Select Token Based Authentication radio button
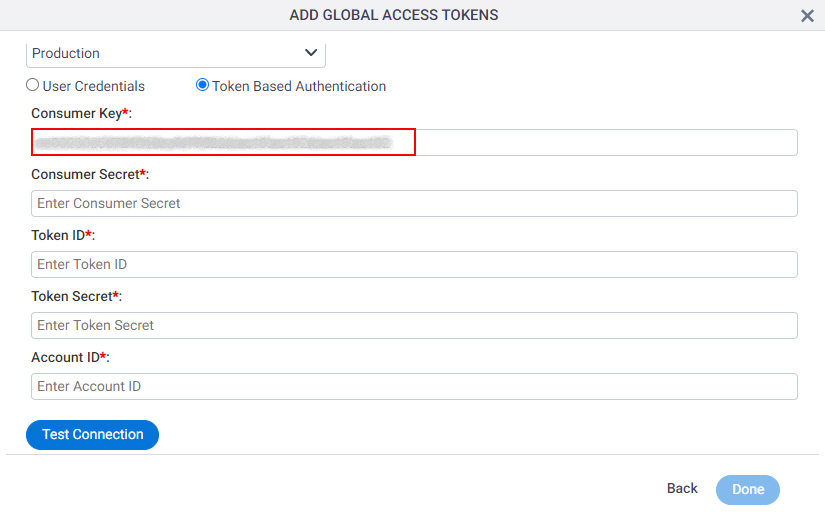 click(x=202, y=85)
